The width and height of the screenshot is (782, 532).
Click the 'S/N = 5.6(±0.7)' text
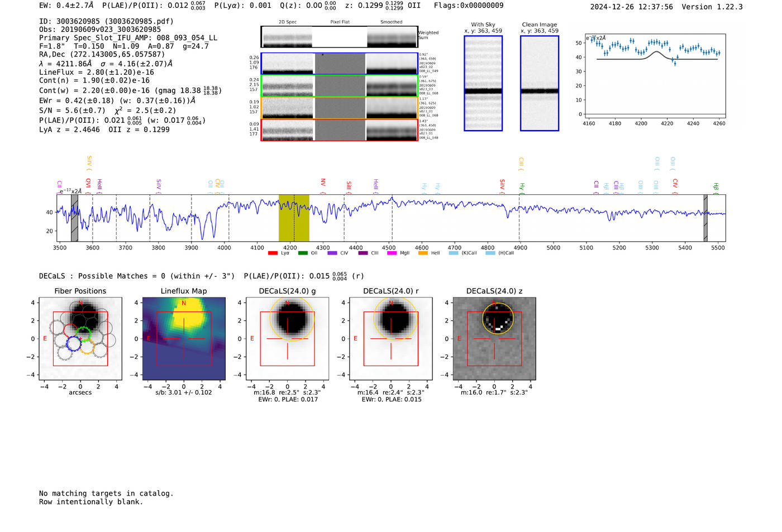[72, 111]
